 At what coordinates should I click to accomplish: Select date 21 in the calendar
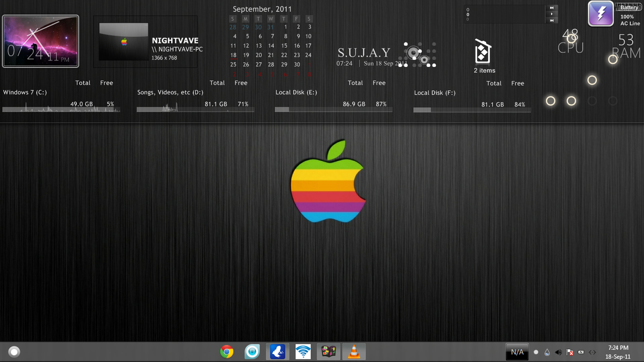(272, 55)
